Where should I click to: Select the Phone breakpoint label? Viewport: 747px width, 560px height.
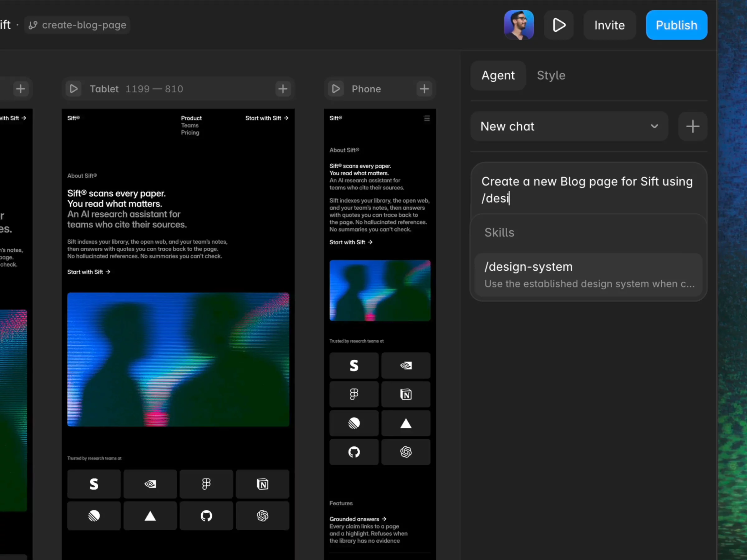click(366, 89)
